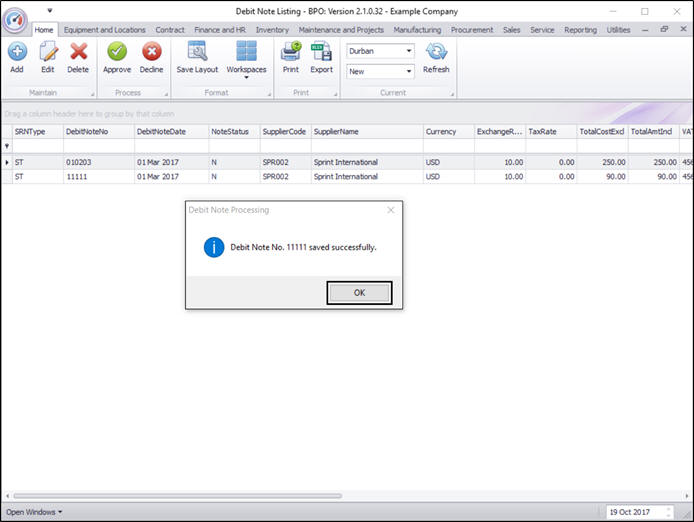Click the row indicator arrow for 010203

point(7,162)
